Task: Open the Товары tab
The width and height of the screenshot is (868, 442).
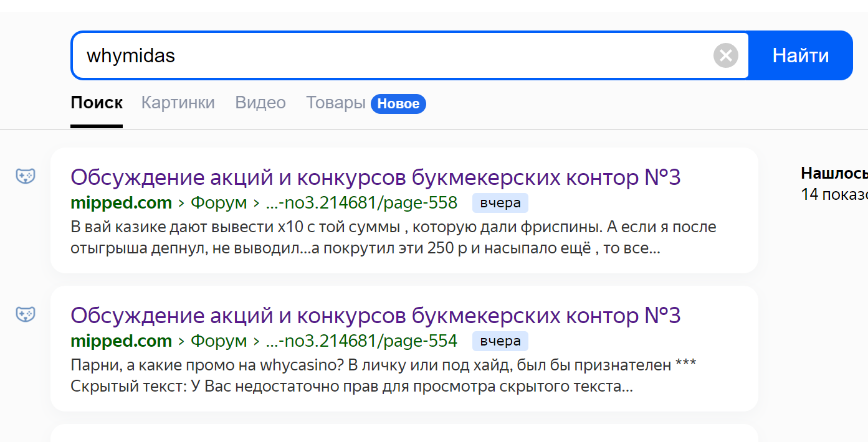Action: (336, 103)
